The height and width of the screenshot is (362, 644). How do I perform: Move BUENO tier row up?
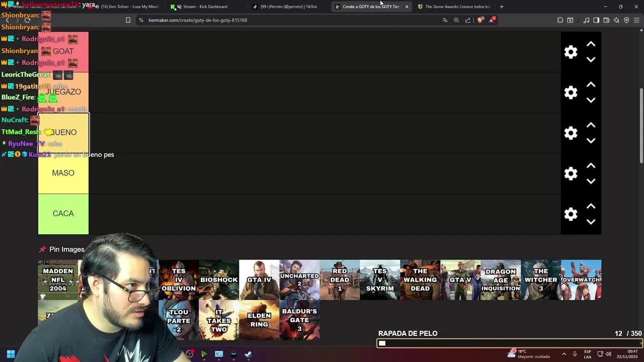click(x=591, y=125)
